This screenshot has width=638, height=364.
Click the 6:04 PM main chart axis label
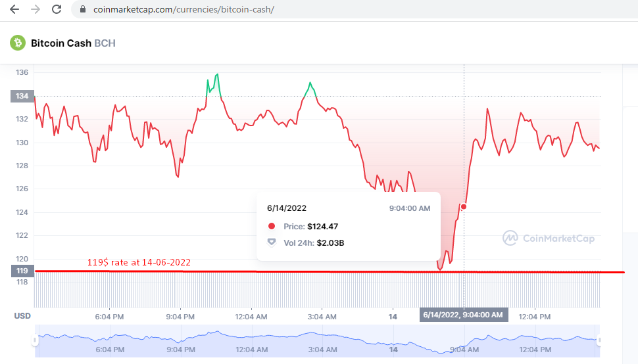[109, 317]
